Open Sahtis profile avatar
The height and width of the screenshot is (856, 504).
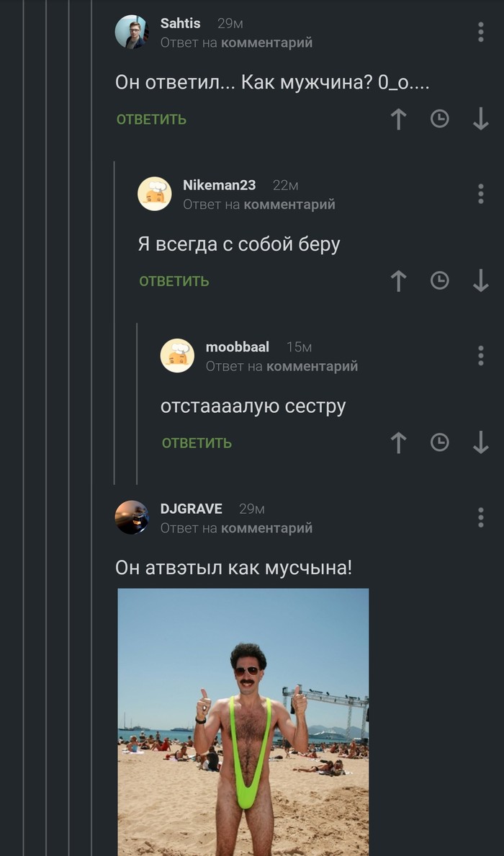tap(132, 32)
